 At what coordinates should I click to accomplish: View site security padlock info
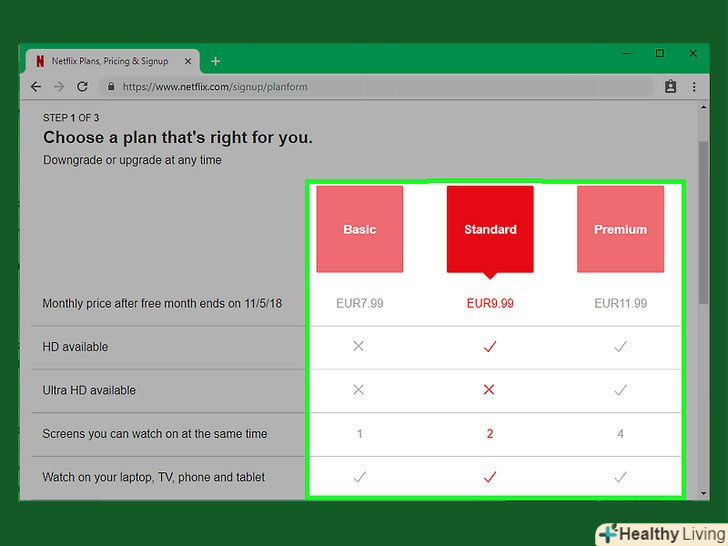(x=111, y=87)
